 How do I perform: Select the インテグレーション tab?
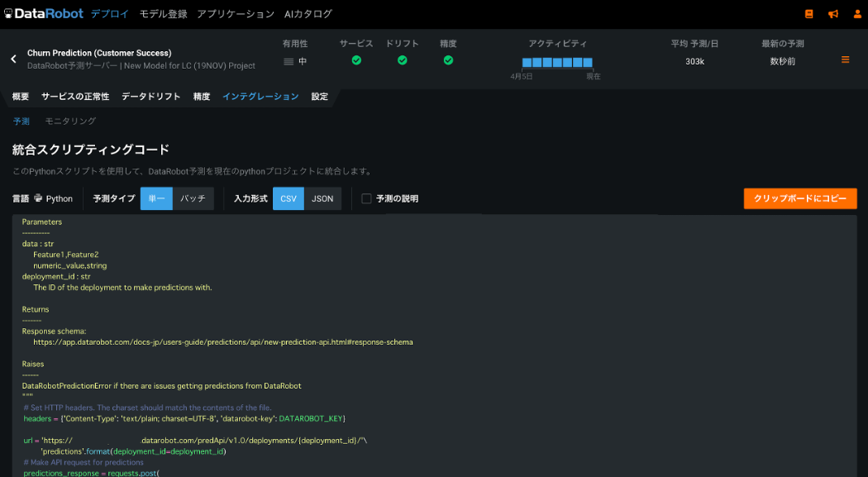260,96
